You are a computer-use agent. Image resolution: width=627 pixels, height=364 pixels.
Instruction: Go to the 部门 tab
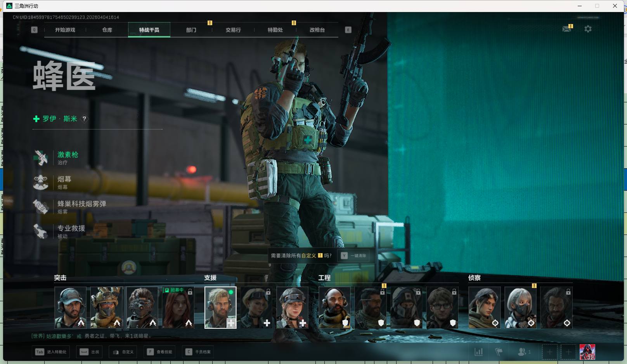191,30
